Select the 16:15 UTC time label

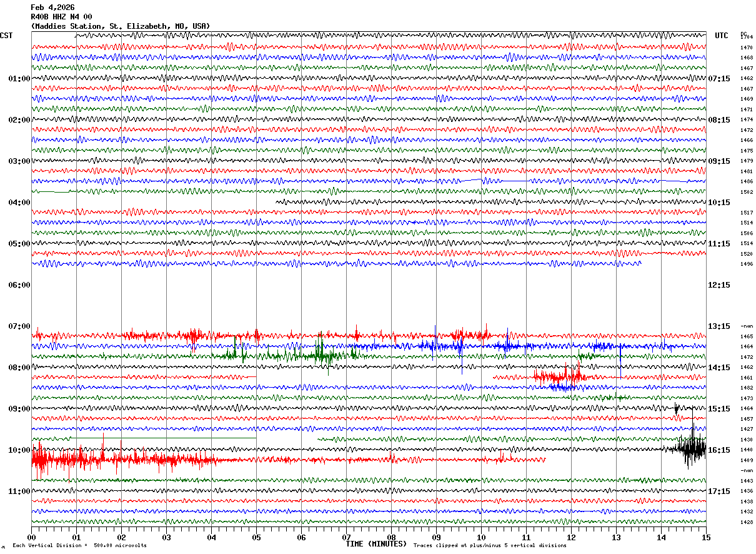[x=719, y=450]
